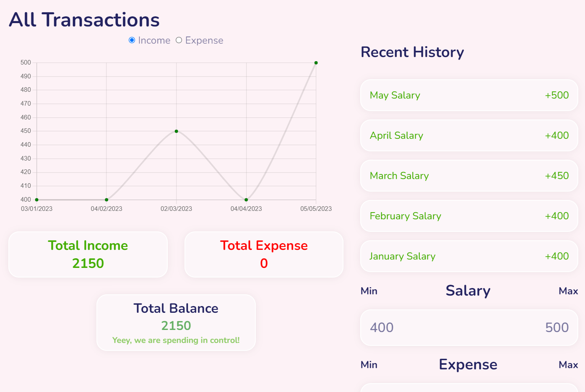This screenshot has height=392, width=585.
Task: Open the April Salary transaction entry
Action: (468, 135)
